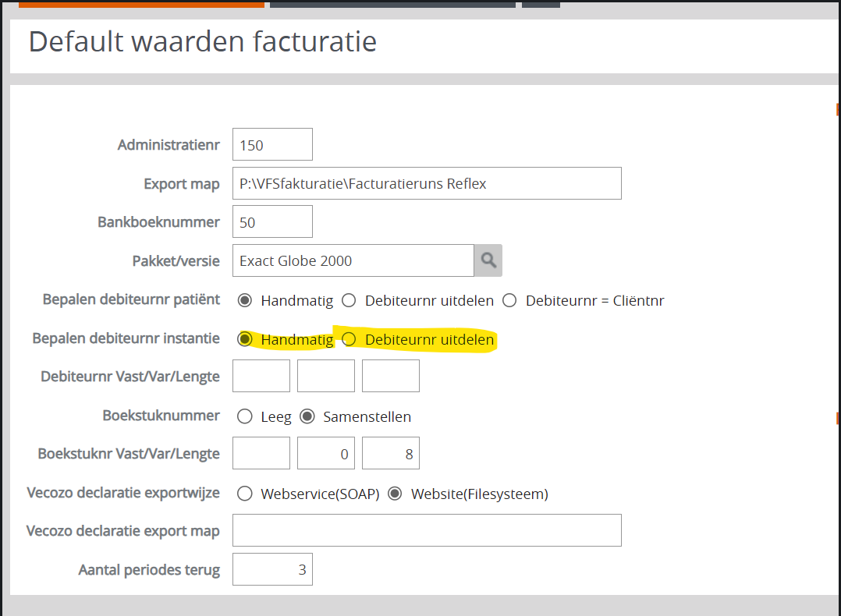Select Webservice(SOAP) export option
841x616 pixels.
pyautogui.click(x=245, y=494)
